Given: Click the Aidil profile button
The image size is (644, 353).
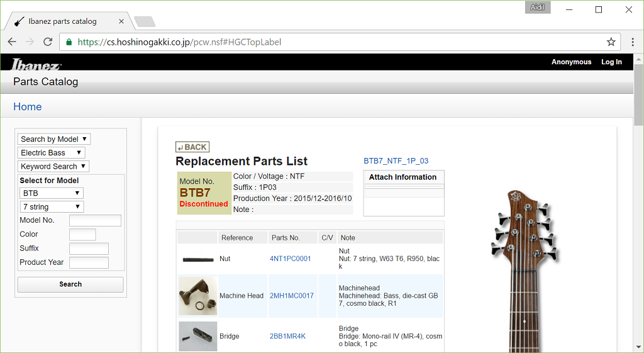Looking at the screenshot, I should (x=537, y=8).
